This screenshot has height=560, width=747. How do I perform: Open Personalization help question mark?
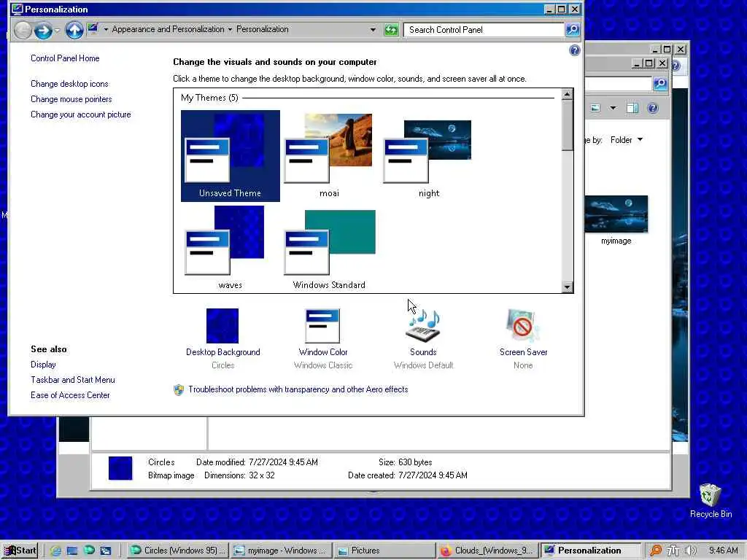(x=575, y=50)
